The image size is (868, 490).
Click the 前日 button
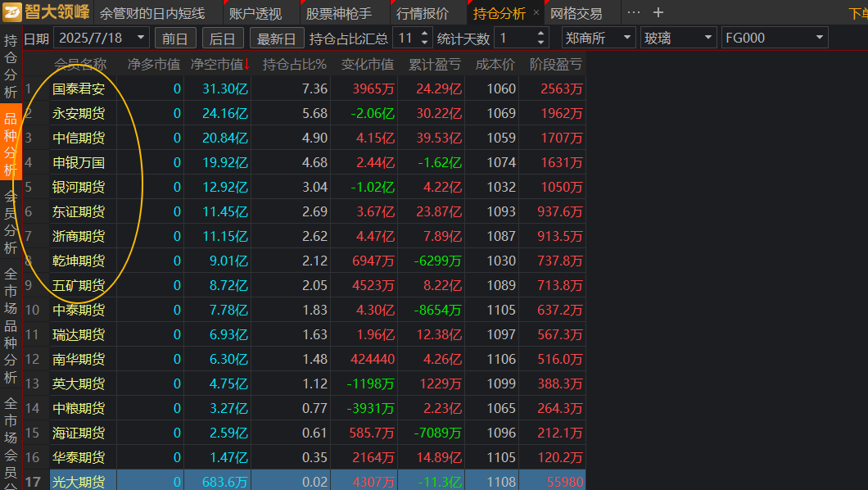point(175,39)
